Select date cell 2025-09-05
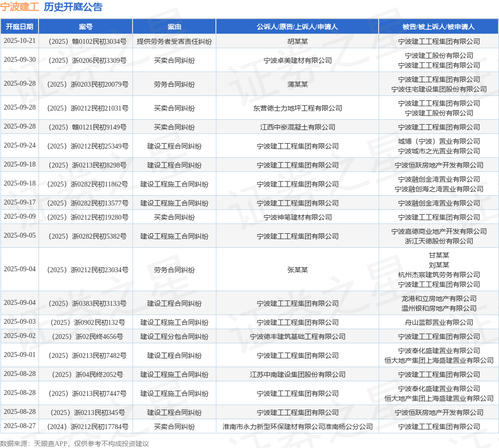This screenshot has width=499, height=448. click(19, 236)
